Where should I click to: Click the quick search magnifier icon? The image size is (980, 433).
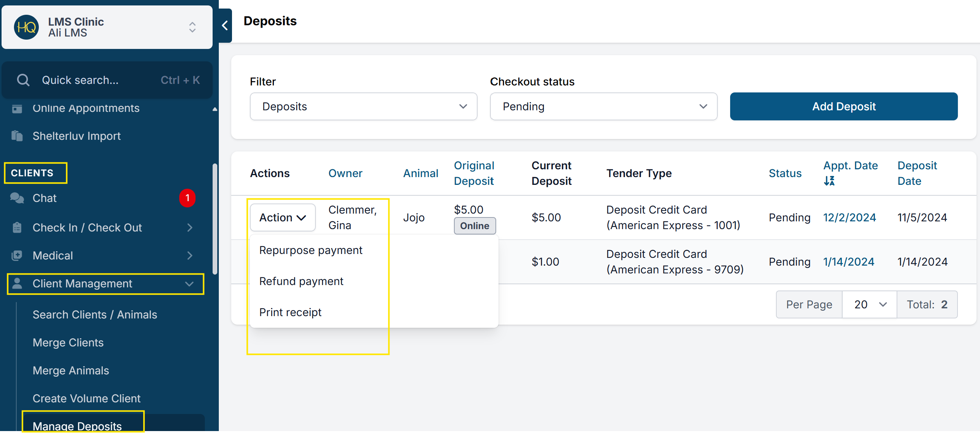pos(23,80)
